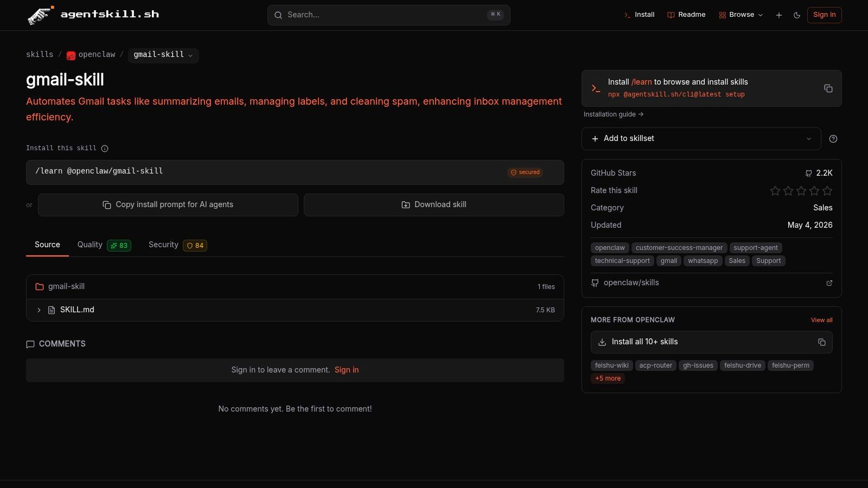
Task: Open the feishu-drive skill chip
Action: (x=743, y=365)
